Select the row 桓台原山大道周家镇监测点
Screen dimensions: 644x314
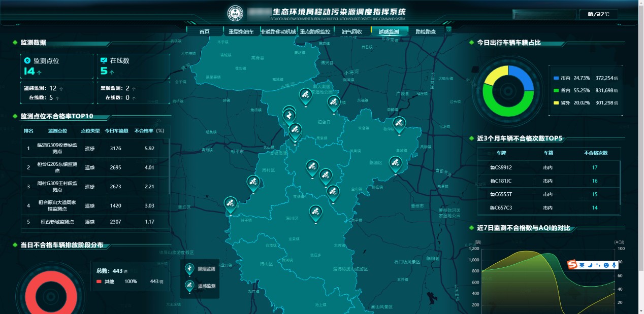[x=95, y=205]
